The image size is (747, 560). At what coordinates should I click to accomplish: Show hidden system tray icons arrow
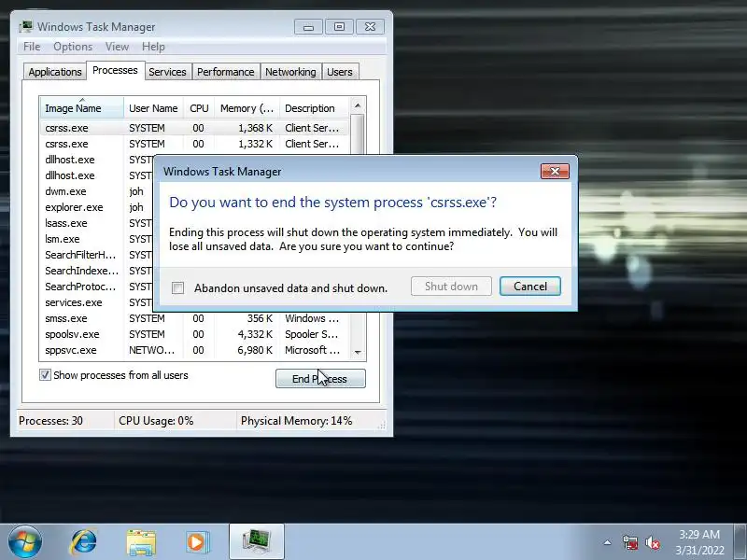tap(608, 542)
